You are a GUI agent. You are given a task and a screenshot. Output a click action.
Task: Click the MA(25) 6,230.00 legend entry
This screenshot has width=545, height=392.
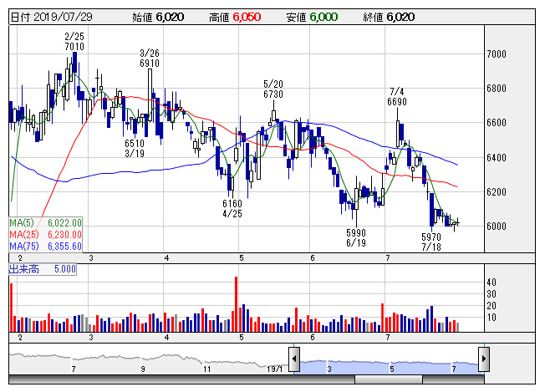pos(45,235)
